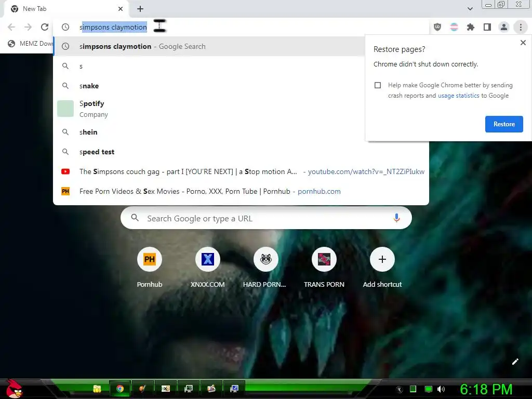Screen dimensions: 532x399
Task: Open the MEMZ Dow bookmark
Action: click(x=31, y=44)
